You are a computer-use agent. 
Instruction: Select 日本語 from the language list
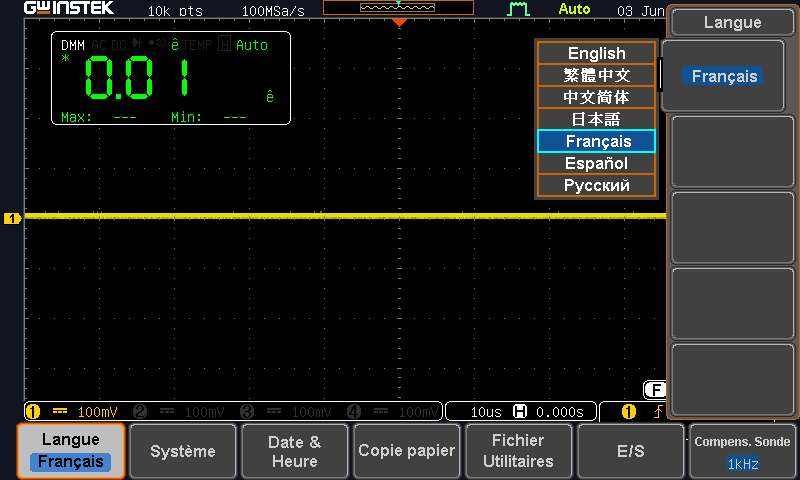[596, 119]
